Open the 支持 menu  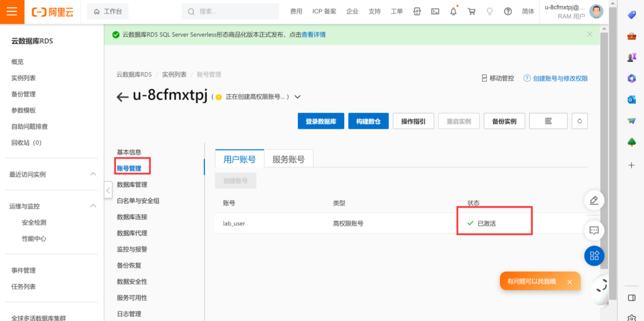pos(374,11)
